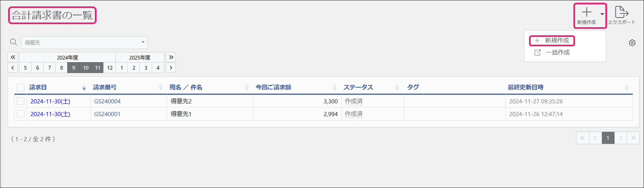Open invoice number GS240001
Viewport: 644px width, 188px height.
click(x=107, y=114)
